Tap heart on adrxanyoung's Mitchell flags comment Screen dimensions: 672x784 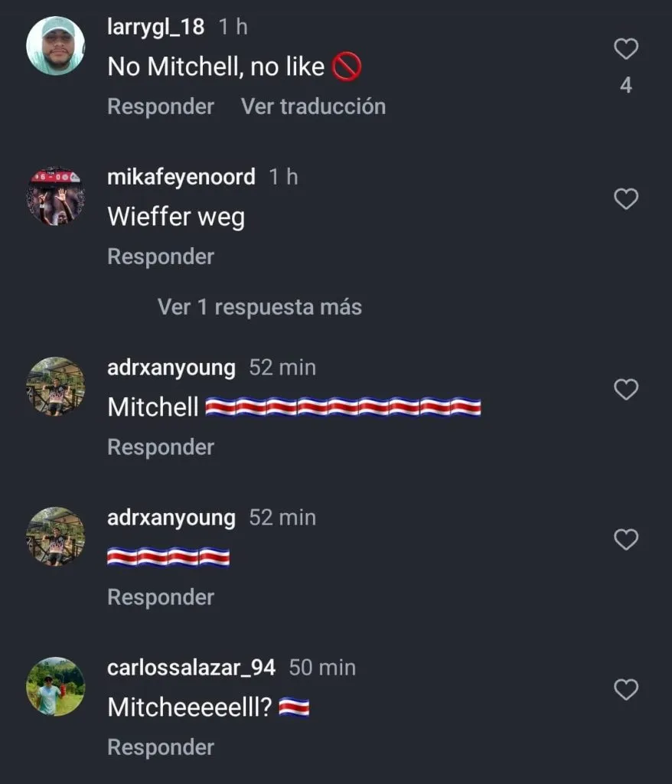(626, 390)
